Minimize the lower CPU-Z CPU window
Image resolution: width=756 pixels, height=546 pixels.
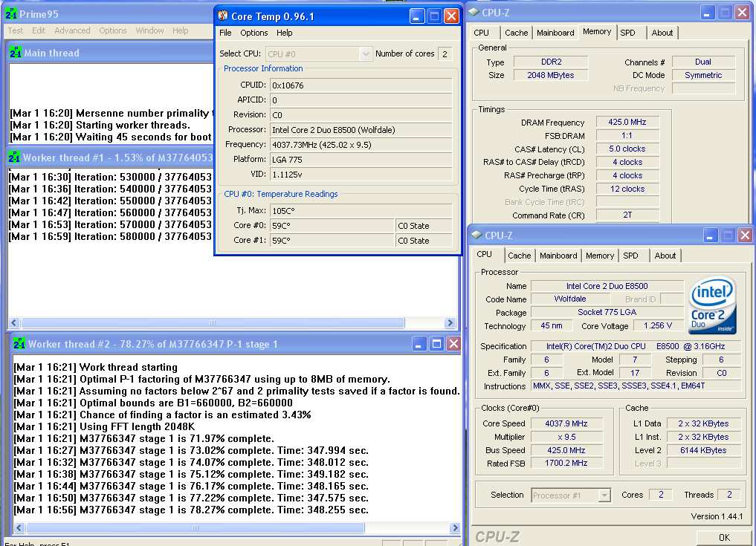coord(710,235)
